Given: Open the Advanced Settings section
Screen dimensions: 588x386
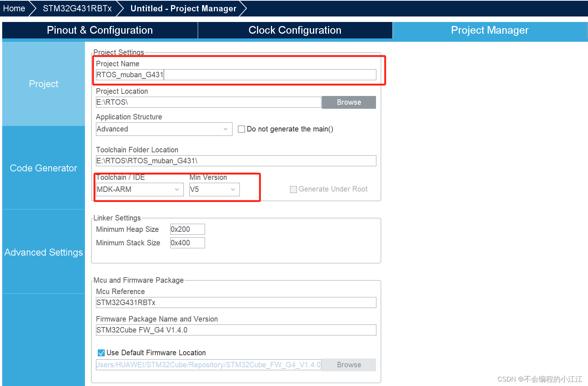Looking at the screenshot, I should [44, 252].
